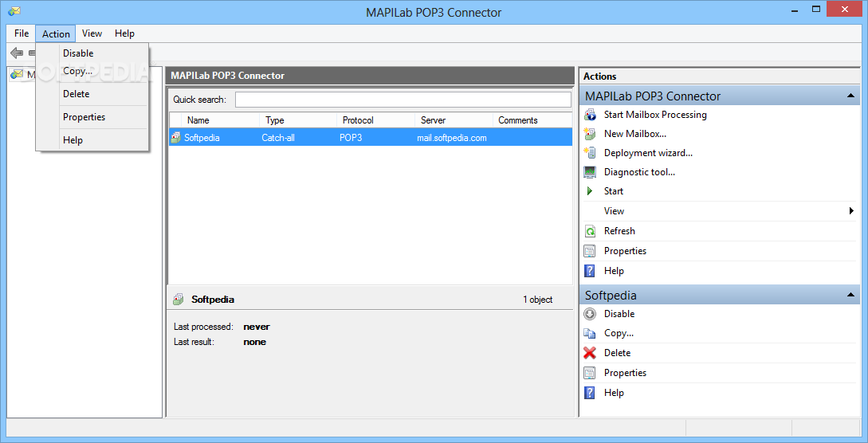
Task: Click the Catch-all type cell
Action: (278, 138)
